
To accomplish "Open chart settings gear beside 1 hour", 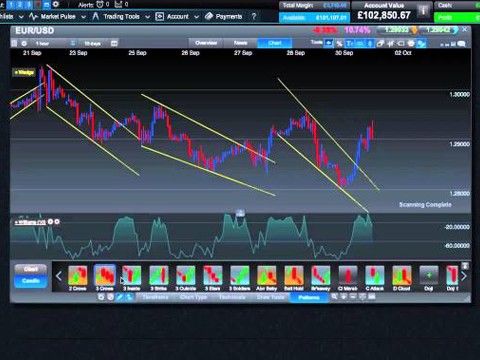I will pos(24,43).
